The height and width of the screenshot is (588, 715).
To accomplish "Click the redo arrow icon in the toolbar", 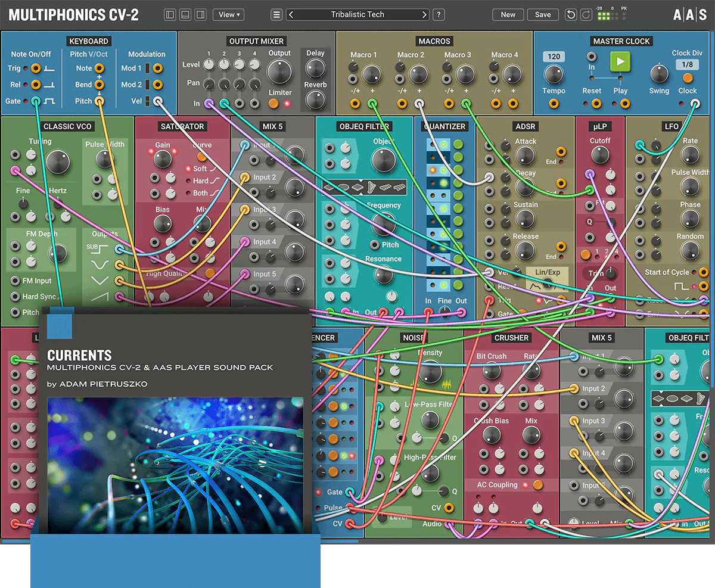I will (x=586, y=14).
